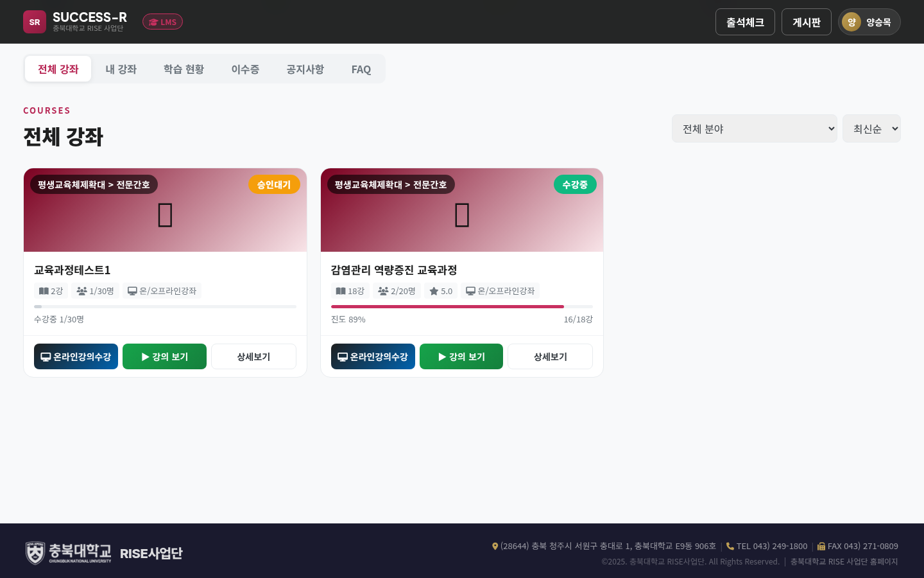Click the 수강중 status badge
The height and width of the screenshot is (578, 924).
coord(575,184)
